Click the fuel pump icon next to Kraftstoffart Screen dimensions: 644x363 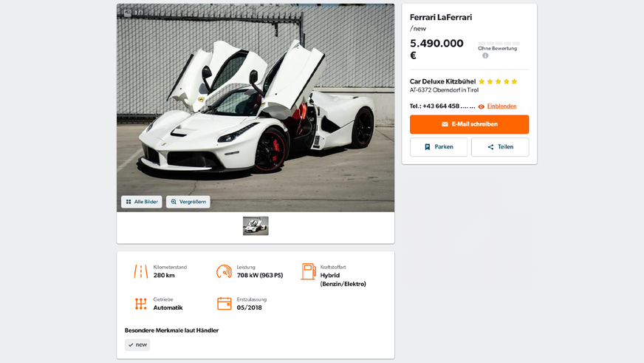coord(308,271)
